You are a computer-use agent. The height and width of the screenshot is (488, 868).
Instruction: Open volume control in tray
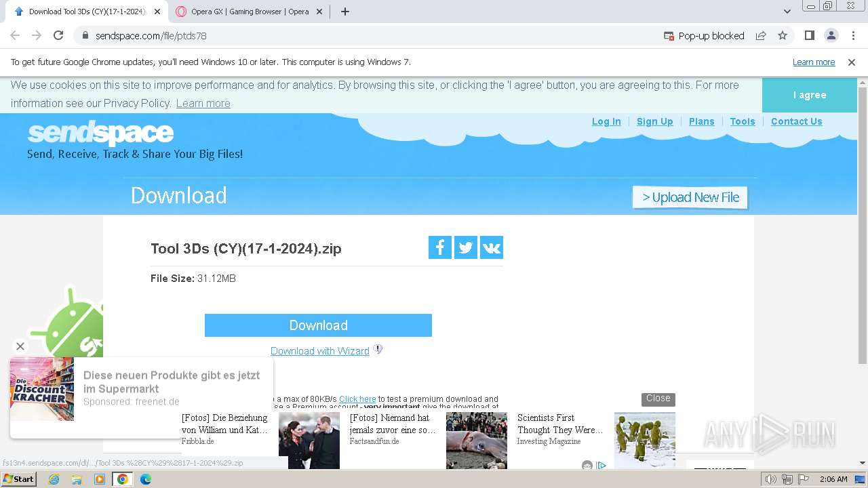[x=771, y=479]
